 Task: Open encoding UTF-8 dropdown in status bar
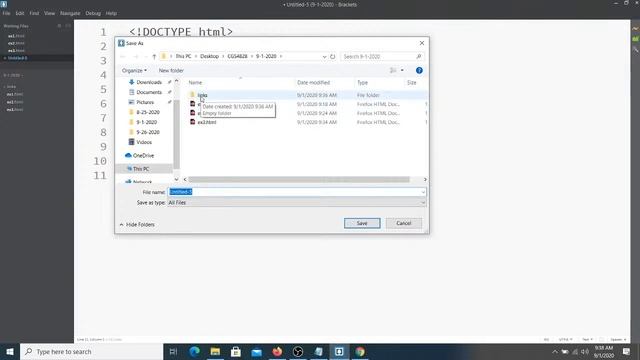(x=565, y=340)
